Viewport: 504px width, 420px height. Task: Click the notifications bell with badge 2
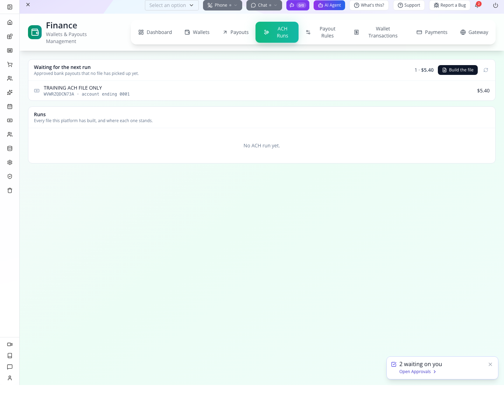pos(477,5)
